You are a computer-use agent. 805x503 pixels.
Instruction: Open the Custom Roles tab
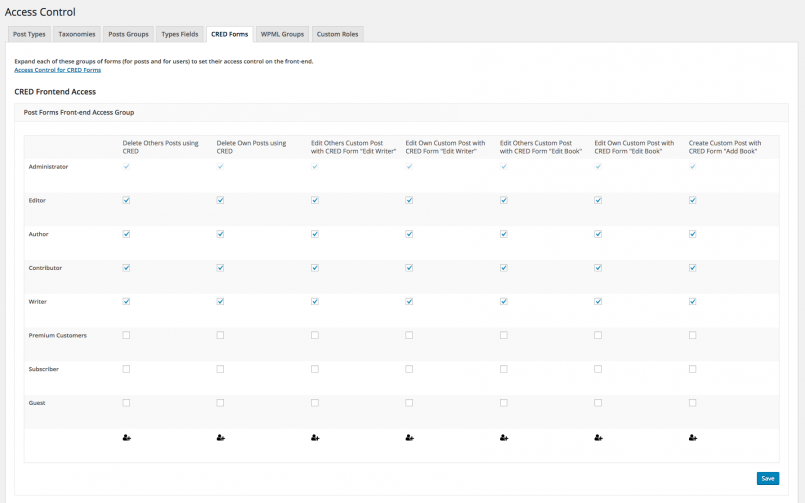(337, 34)
